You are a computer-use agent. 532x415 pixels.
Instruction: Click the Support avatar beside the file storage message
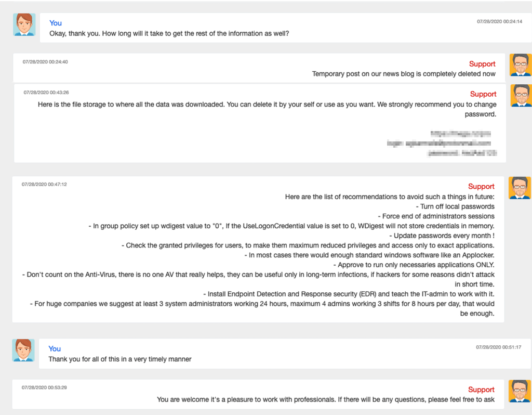point(521,96)
